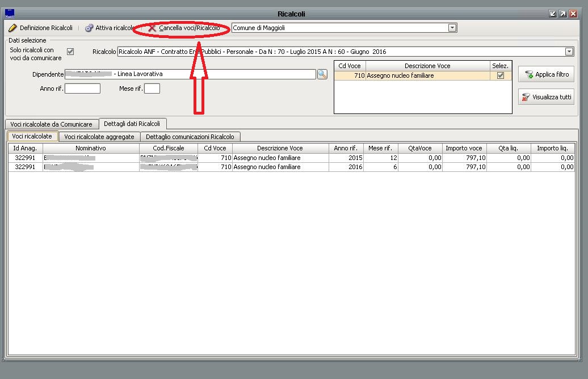Click the magnifier search icon beside Dipendente
This screenshot has width=588, height=379.
point(322,74)
